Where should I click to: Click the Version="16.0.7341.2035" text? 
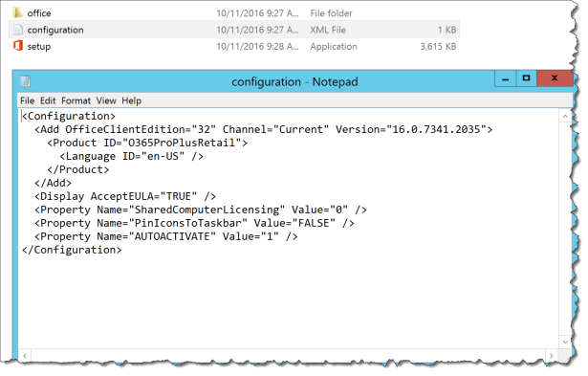pyautogui.click(x=411, y=129)
